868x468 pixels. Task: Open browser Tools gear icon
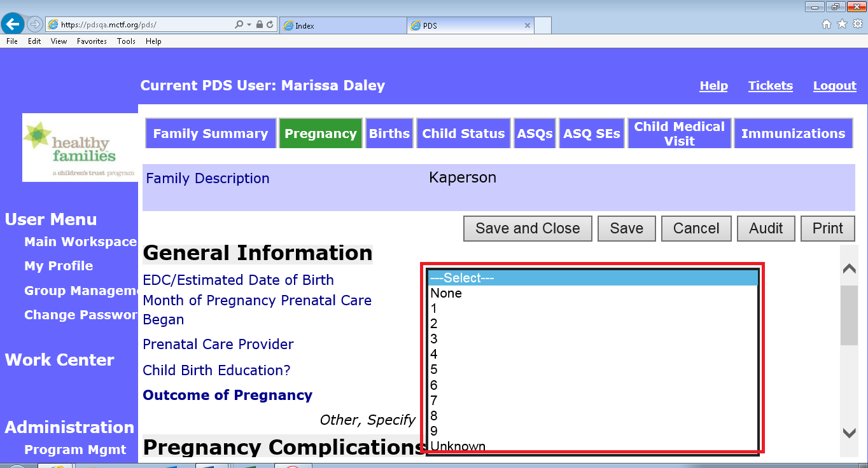[x=857, y=24]
